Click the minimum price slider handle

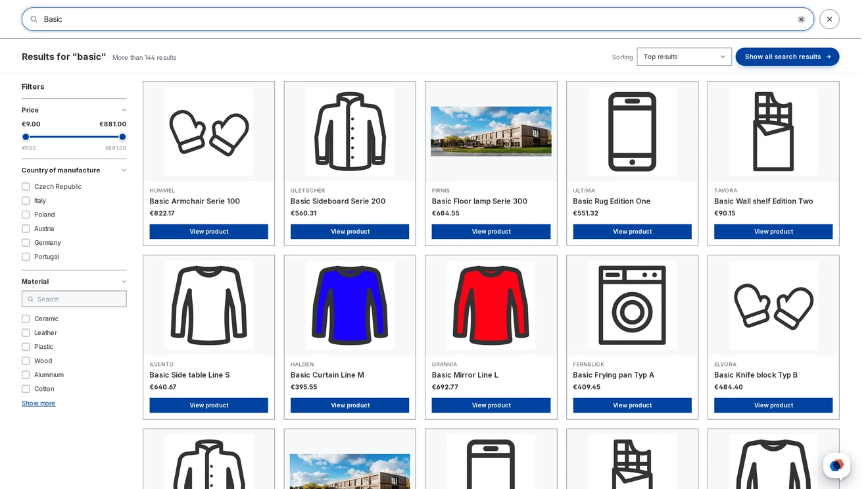point(26,137)
